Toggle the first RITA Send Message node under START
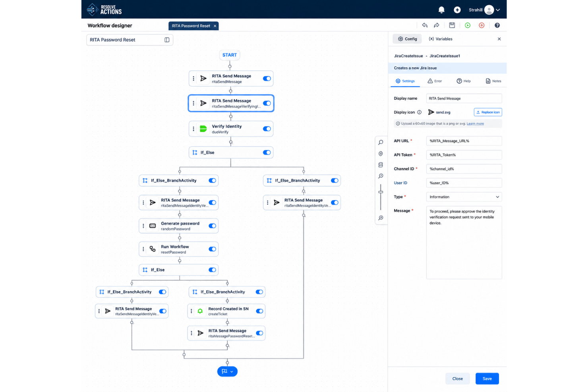Screen dimensions: 588x392 (267, 79)
